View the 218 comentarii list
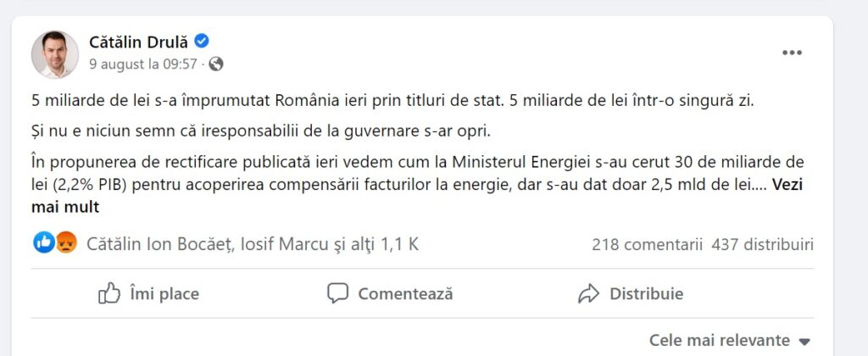 pyautogui.click(x=647, y=244)
